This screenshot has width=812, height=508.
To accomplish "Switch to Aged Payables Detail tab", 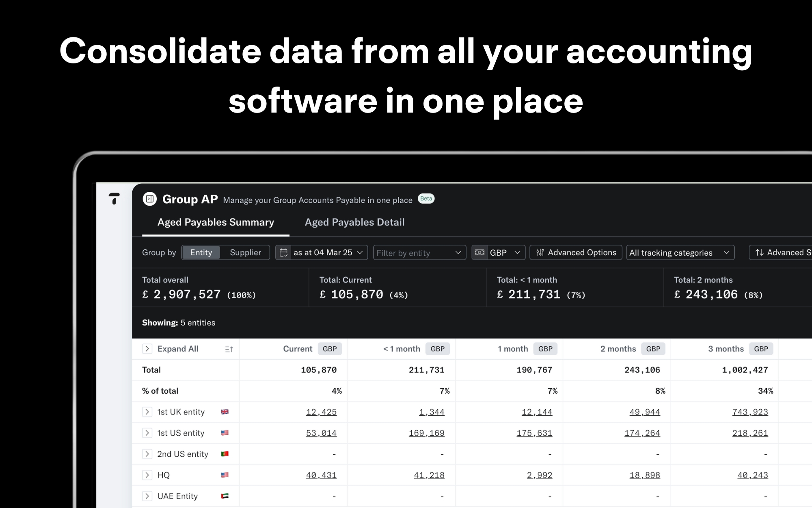I will (x=354, y=222).
